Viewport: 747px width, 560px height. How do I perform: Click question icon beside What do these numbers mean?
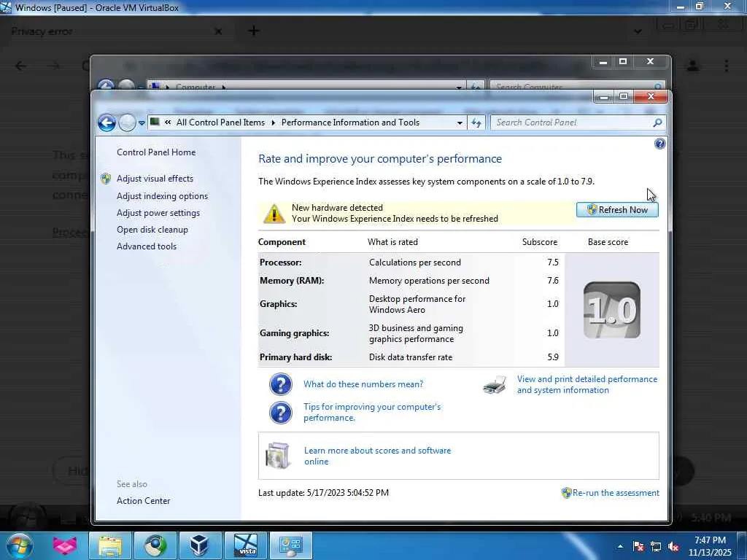pyautogui.click(x=281, y=384)
